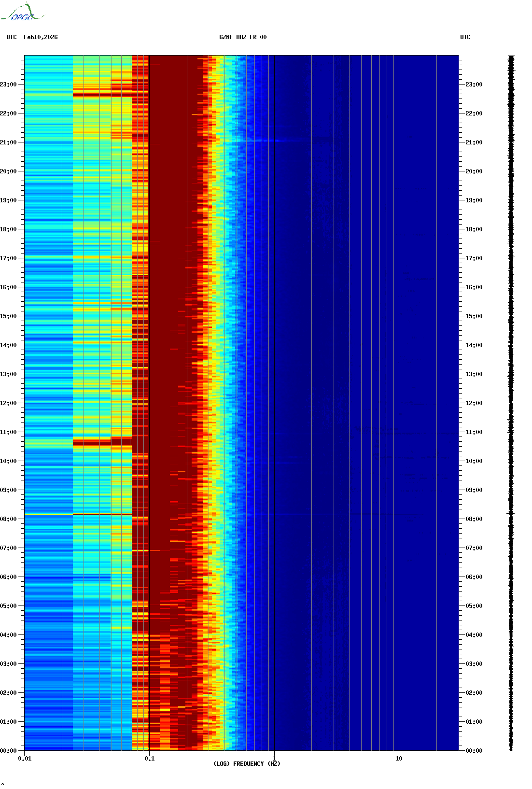This screenshot has height=789, width=532.
Task: Click the 08:00 label on left time axis
Action: (x=8, y=519)
